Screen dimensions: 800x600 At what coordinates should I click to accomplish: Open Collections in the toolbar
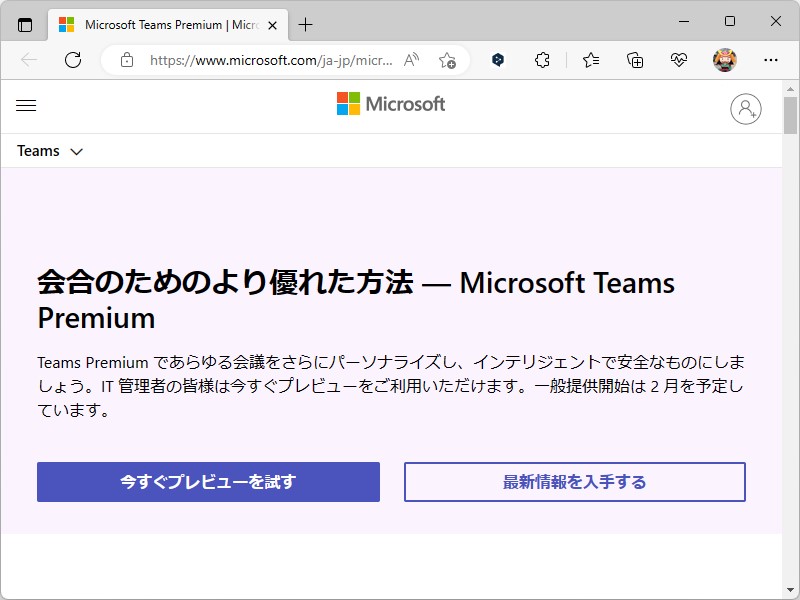click(635, 60)
